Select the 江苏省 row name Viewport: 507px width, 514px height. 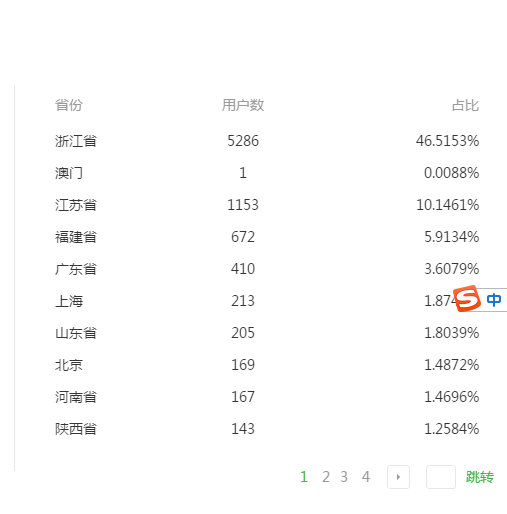click(x=76, y=205)
